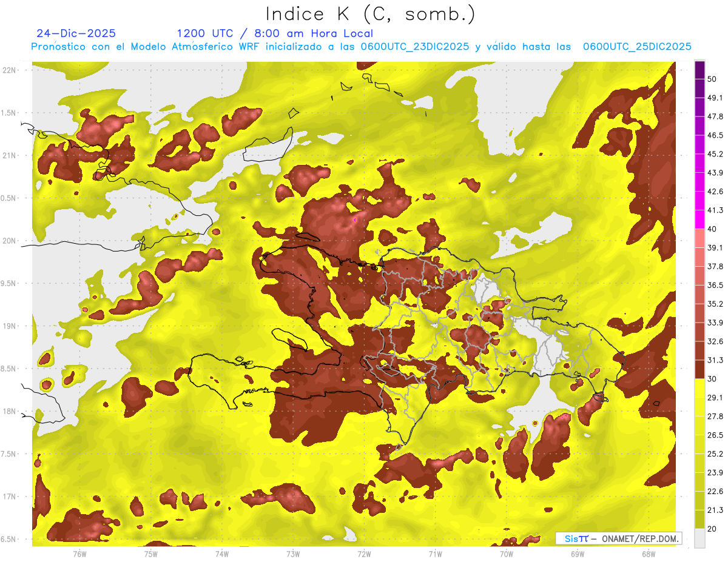Screen dimensions: 728x562
Task: Click the "45.2" colorbar value
Action: click(x=715, y=154)
